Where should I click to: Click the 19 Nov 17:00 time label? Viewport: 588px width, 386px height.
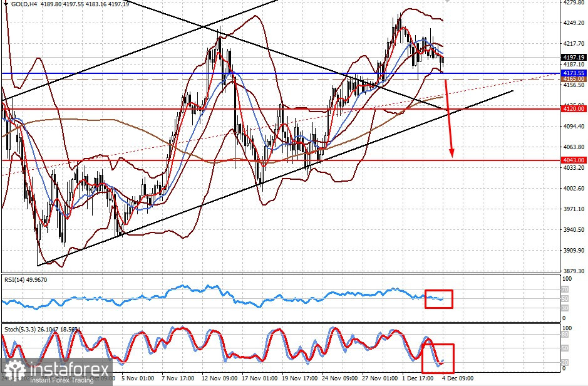coord(299,378)
